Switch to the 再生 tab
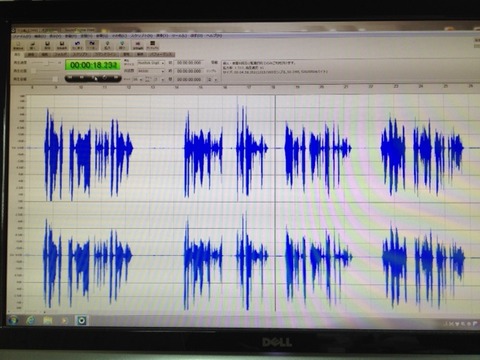 (x=17, y=55)
